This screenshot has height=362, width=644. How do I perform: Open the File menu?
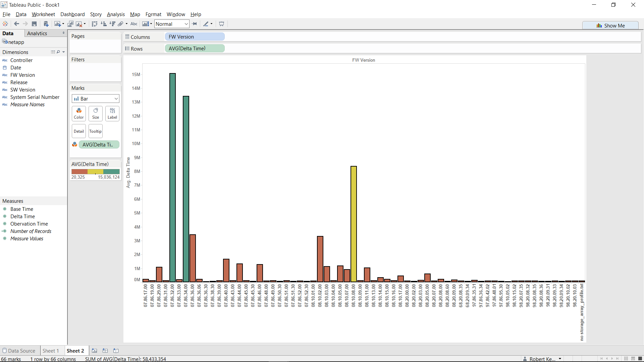coord(6,14)
